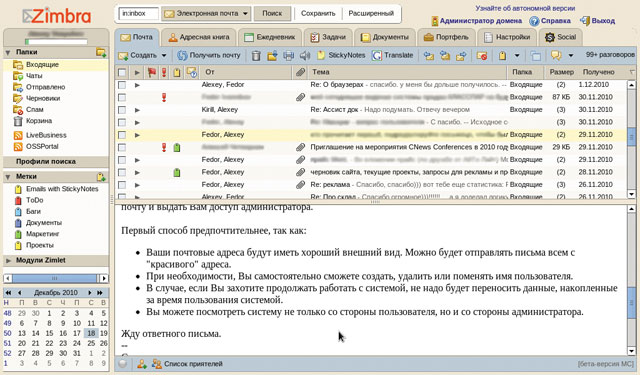Expand the Kirill, Alexey conversation
This screenshot has height=375, width=640.
(x=137, y=110)
